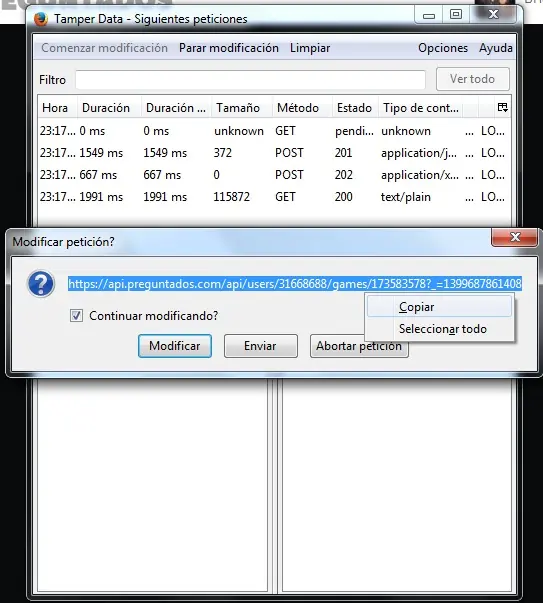The width and height of the screenshot is (543, 603).
Task: Click Parar modificación in the toolbar
Action: point(229,48)
